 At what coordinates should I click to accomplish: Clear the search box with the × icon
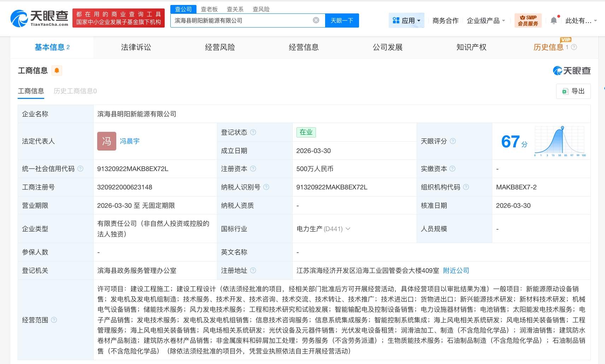[316, 20]
